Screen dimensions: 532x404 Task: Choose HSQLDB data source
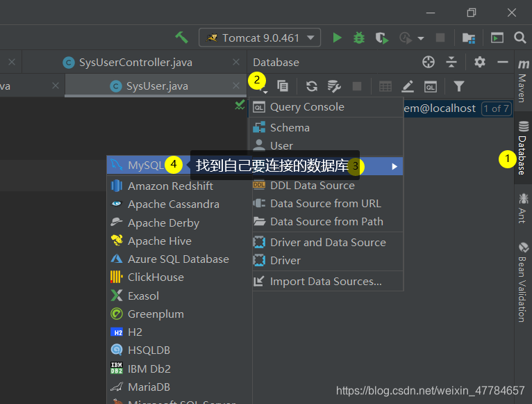(x=179, y=350)
